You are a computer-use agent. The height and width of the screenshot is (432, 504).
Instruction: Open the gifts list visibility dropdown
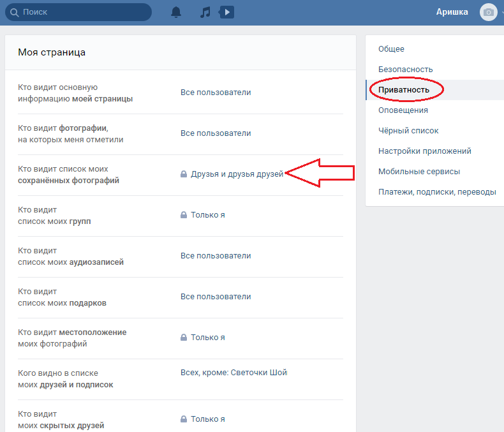point(216,297)
